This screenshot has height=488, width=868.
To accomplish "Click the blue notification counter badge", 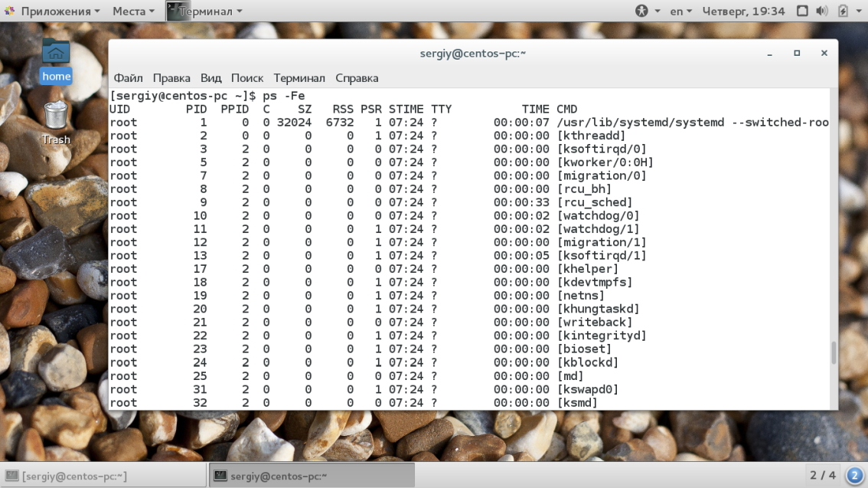I will point(855,475).
